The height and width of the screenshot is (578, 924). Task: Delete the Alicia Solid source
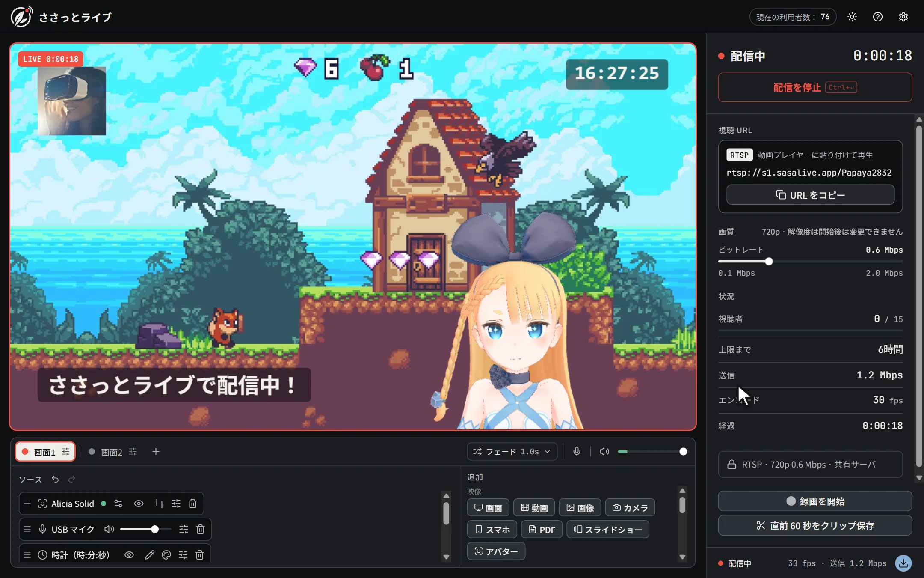192,504
